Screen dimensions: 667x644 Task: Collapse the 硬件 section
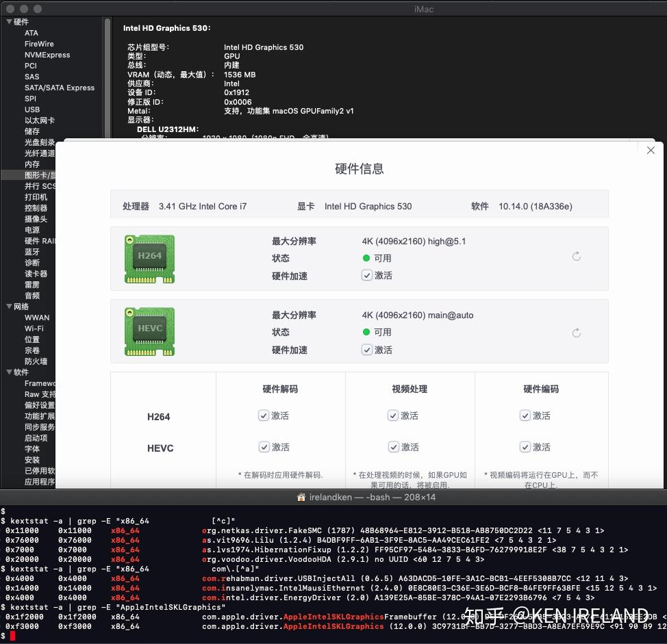9,21
